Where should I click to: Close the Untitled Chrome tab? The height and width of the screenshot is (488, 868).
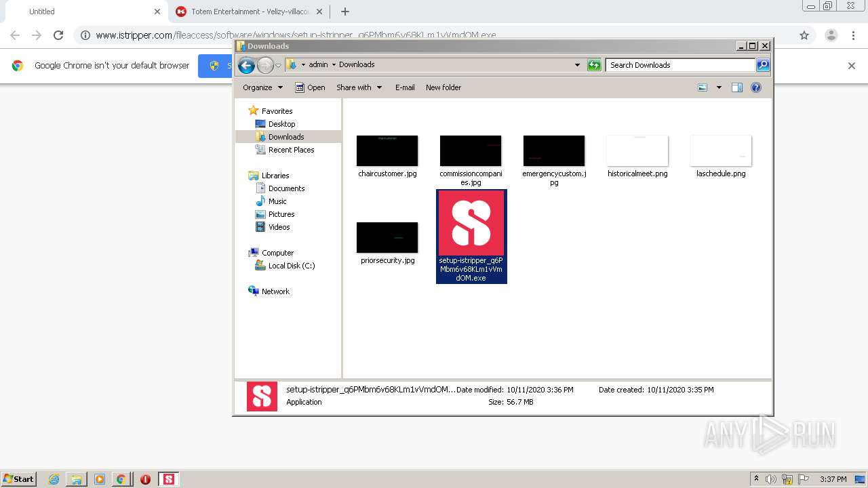point(157,12)
